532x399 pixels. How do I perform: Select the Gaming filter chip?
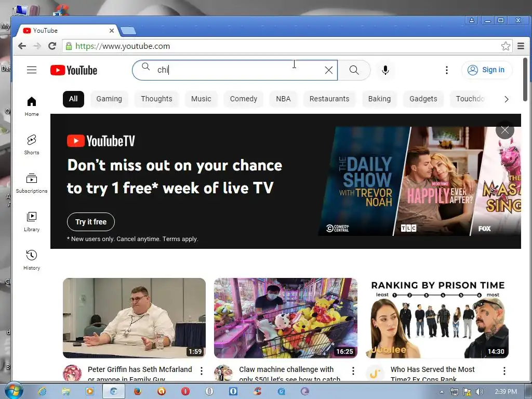pyautogui.click(x=109, y=99)
